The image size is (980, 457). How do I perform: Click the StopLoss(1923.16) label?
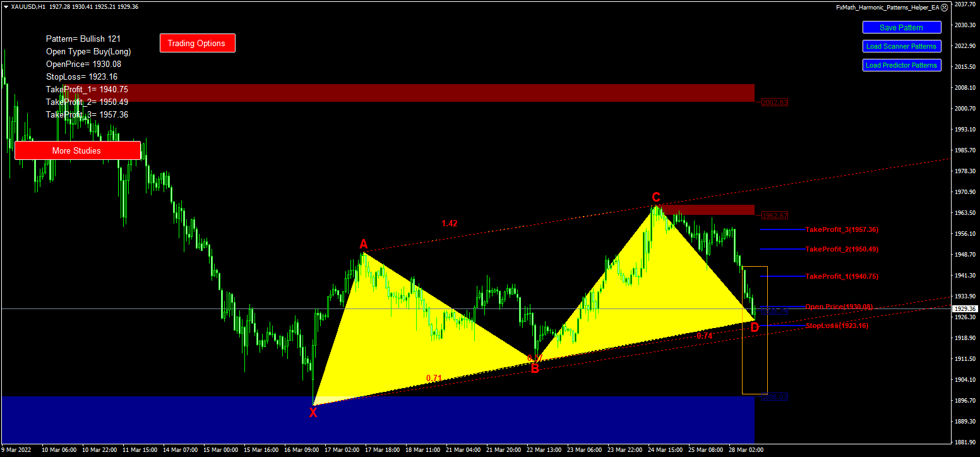837,326
